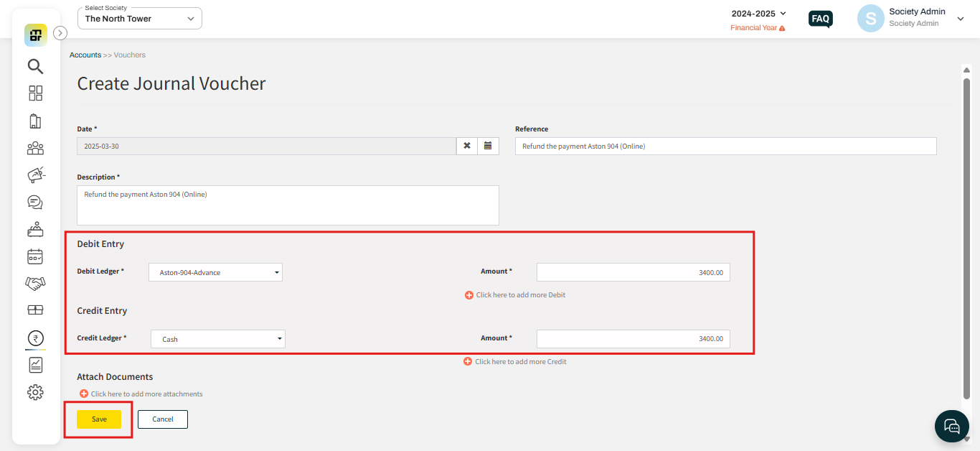
Task: Open the buildings icon in sidebar
Action: 35,121
